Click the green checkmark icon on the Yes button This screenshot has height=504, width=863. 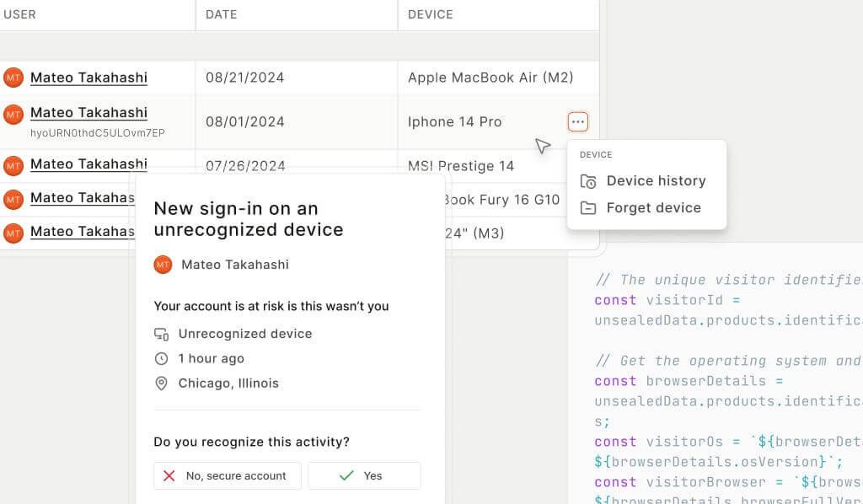pyautogui.click(x=346, y=475)
